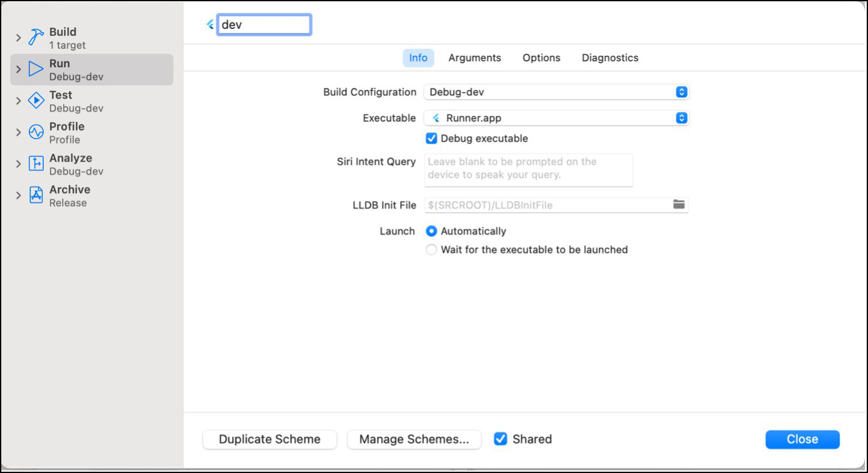Select Wait for executable to be launched
The image size is (868, 473).
(431, 250)
